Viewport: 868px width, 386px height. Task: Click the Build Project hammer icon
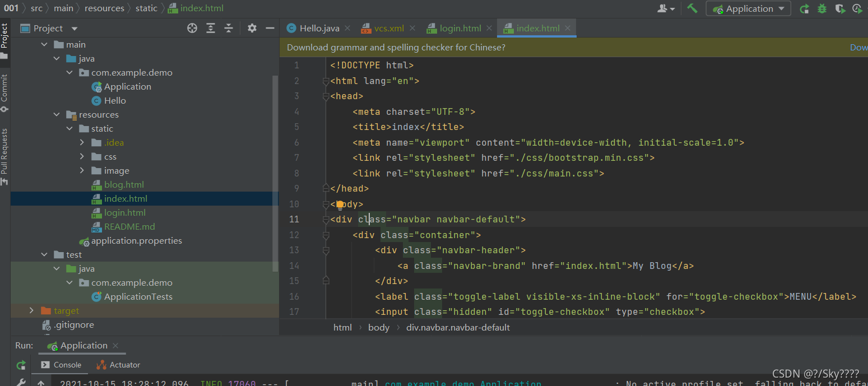point(693,8)
